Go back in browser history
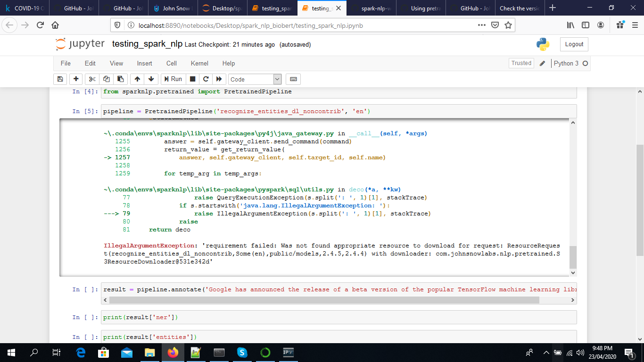 (10, 25)
